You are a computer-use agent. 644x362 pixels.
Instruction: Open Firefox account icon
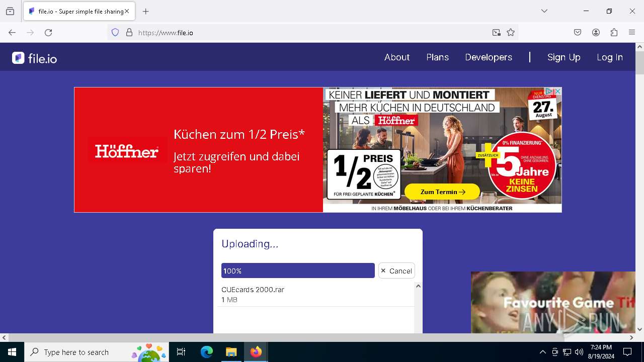coord(596,33)
